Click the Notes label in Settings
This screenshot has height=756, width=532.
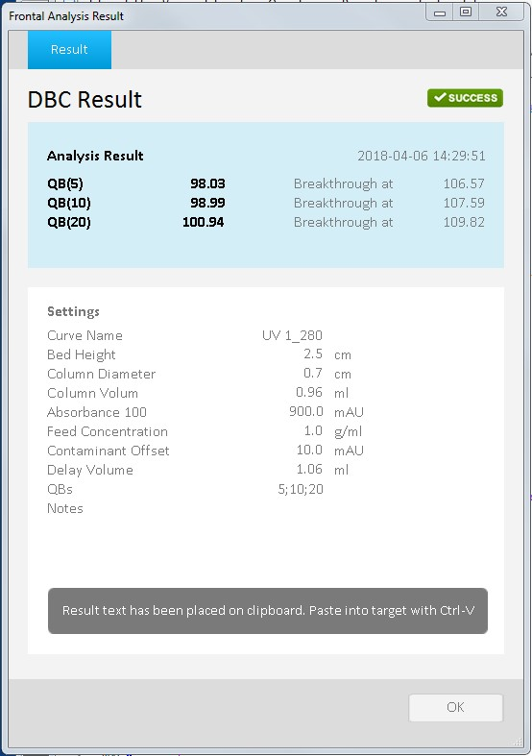click(x=65, y=509)
